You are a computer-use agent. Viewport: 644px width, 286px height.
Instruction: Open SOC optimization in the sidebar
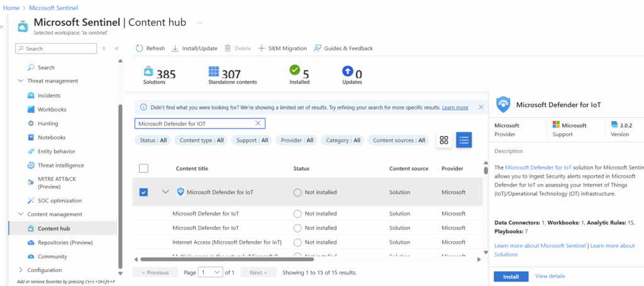tap(60, 201)
